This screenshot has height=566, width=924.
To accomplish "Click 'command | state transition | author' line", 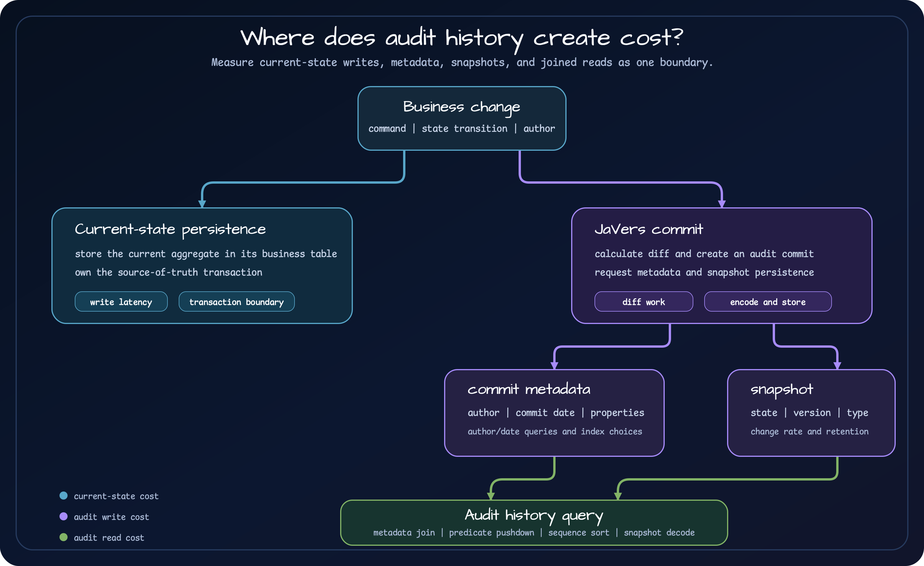I will (x=462, y=129).
